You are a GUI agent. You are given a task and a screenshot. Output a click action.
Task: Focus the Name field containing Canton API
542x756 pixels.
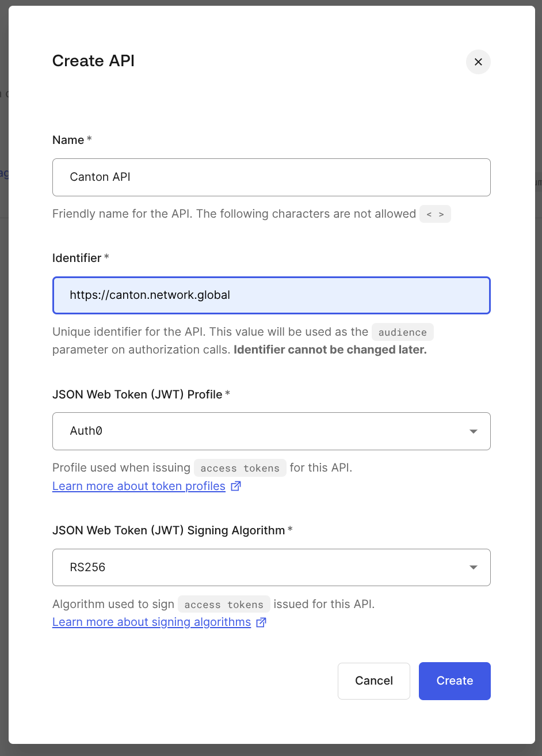(271, 177)
